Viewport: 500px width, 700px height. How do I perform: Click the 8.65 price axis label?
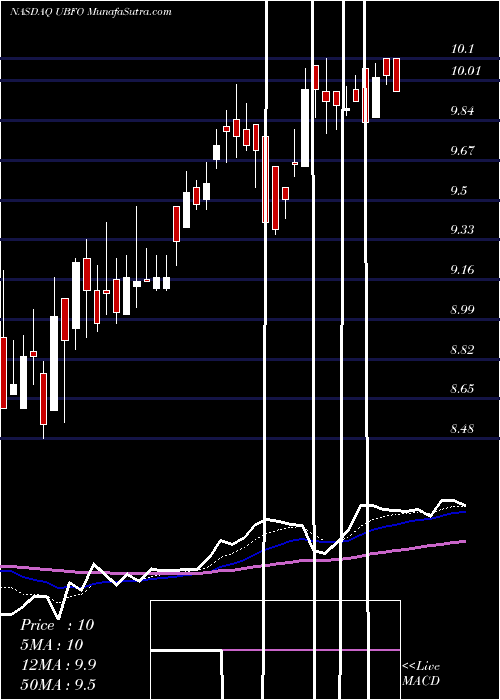pyautogui.click(x=462, y=389)
